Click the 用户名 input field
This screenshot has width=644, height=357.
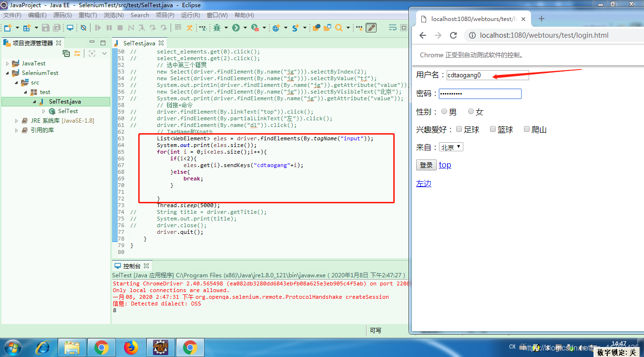click(487, 75)
